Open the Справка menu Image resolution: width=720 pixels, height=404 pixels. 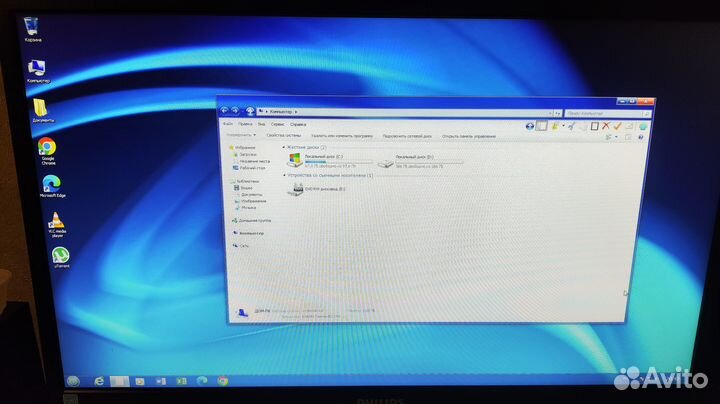pos(298,125)
